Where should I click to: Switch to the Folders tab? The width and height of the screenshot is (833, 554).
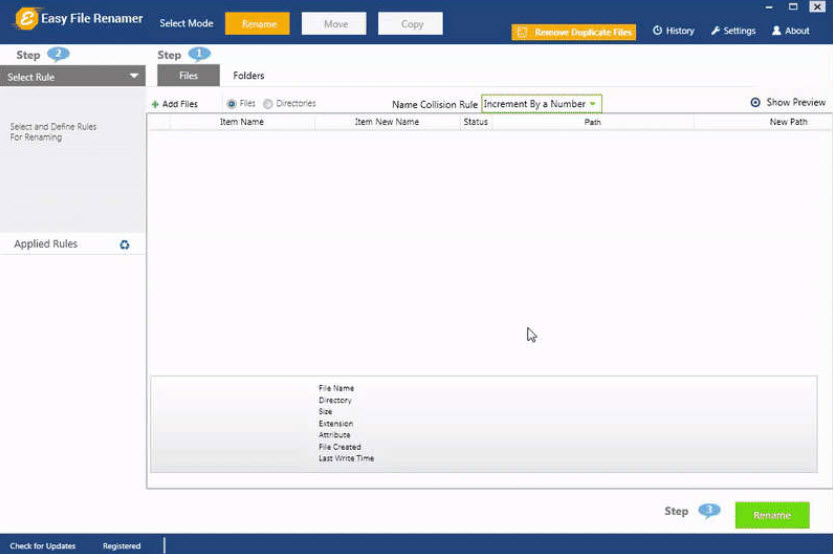(249, 75)
